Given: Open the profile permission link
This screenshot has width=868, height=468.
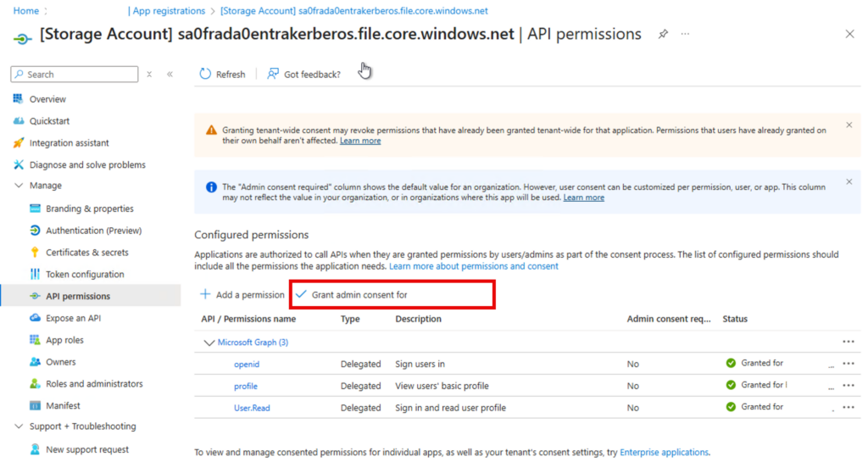Looking at the screenshot, I should tap(246, 386).
